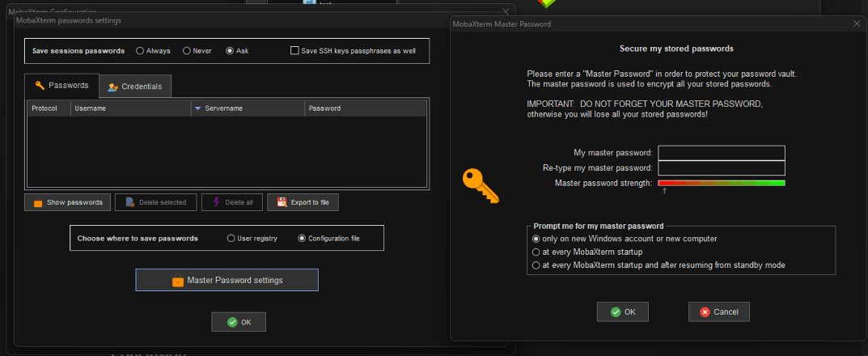868x356 pixels.
Task: Select User registry as password storage
Action: (231, 239)
